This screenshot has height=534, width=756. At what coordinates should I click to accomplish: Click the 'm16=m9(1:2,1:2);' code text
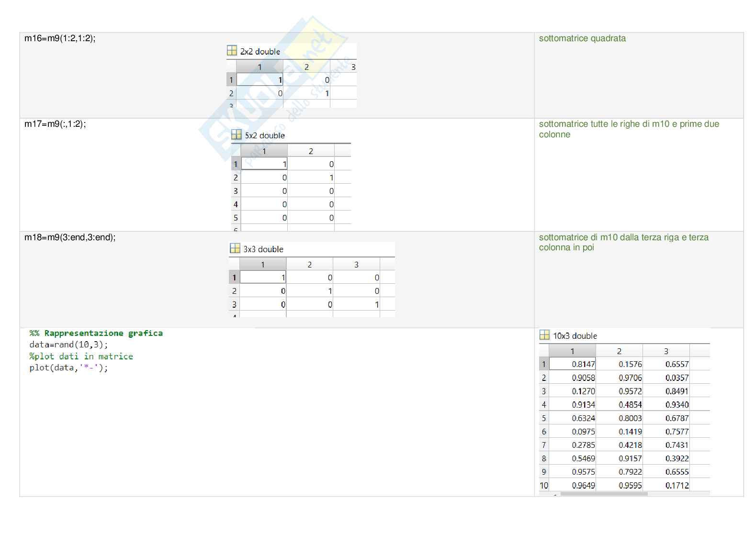60,38
